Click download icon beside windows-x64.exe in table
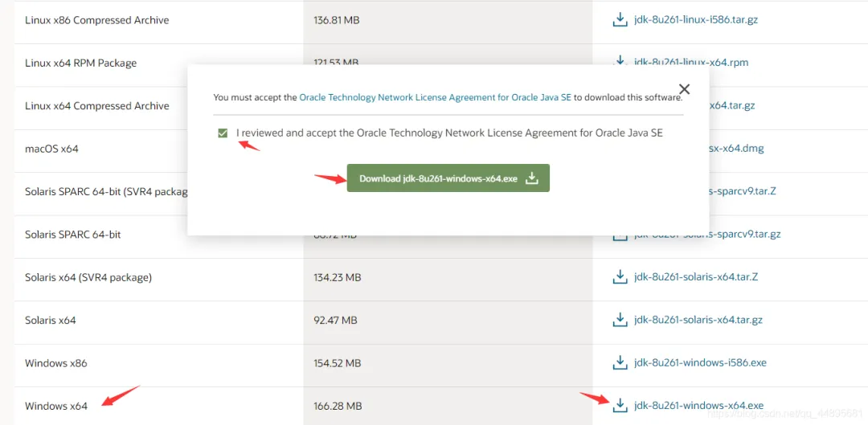The width and height of the screenshot is (868, 425). (620, 406)
